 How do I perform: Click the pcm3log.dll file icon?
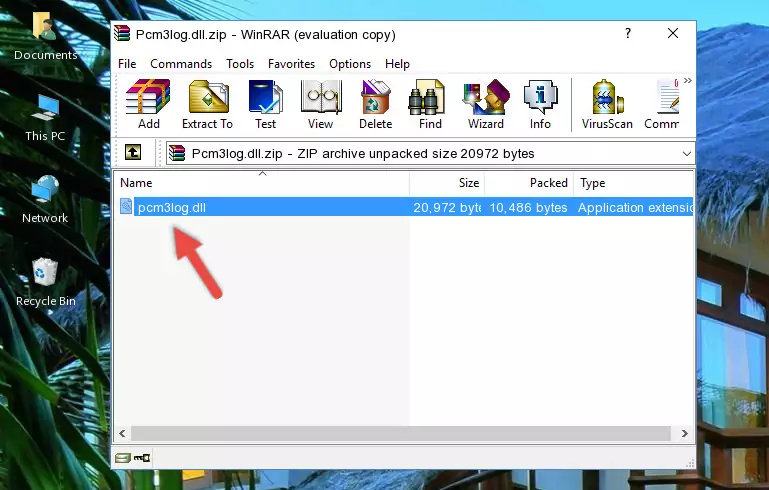pos(126,206)
